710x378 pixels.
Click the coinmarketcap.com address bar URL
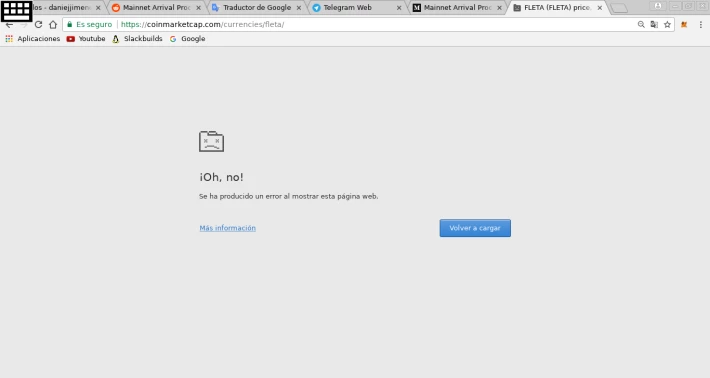[202, 24]
